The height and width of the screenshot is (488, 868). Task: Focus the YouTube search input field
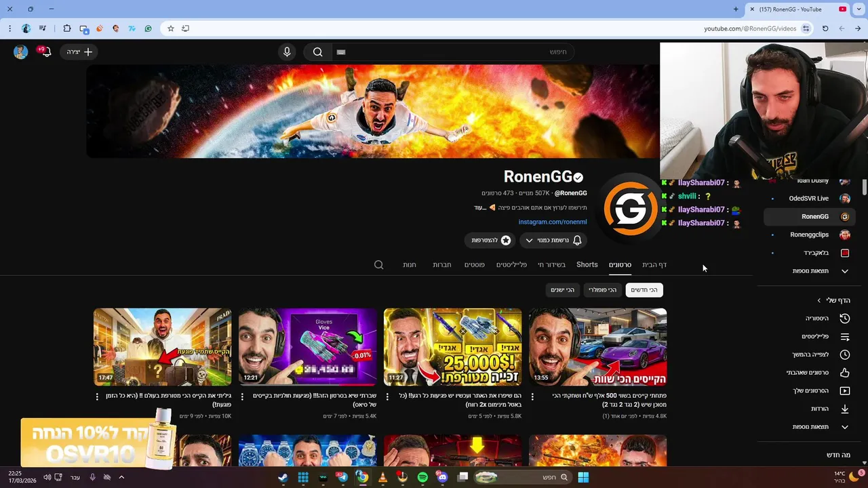pyautogui.click(x=453, y=52)
